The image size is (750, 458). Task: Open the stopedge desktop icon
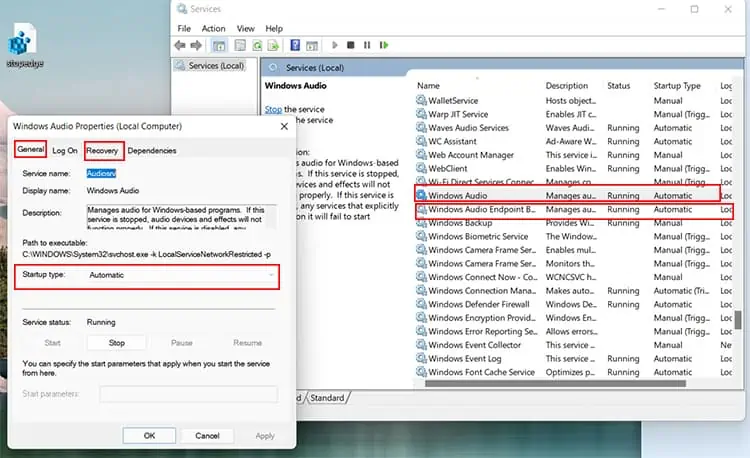[24, 46]
